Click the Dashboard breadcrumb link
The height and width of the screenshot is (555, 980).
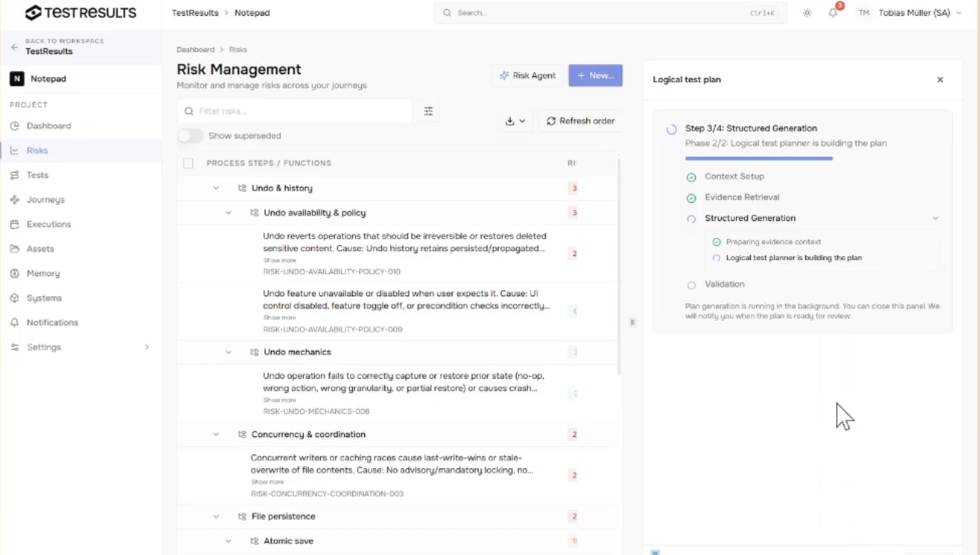tap(195, 50)
